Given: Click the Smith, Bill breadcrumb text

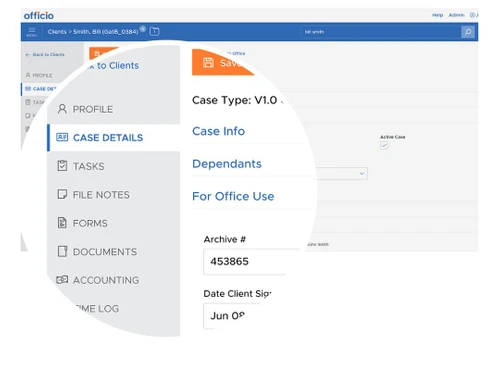Looking at the screenshot, I should (x=106, y=32).
